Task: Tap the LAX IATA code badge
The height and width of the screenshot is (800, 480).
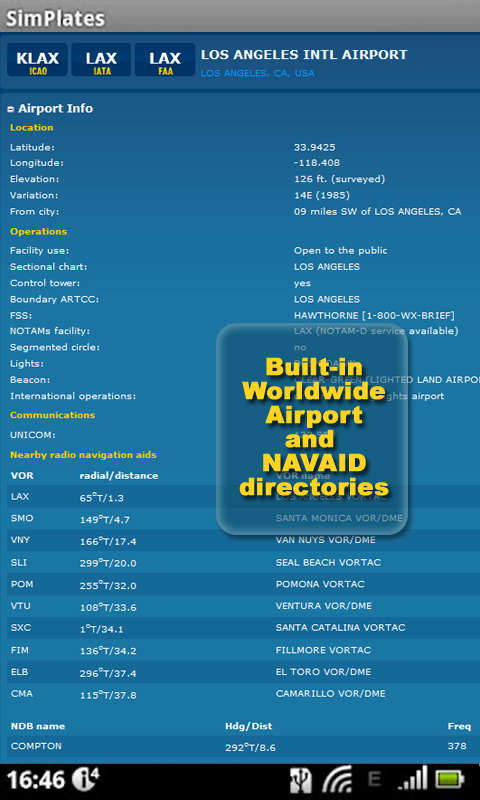Action: click(x=101, y=60)
